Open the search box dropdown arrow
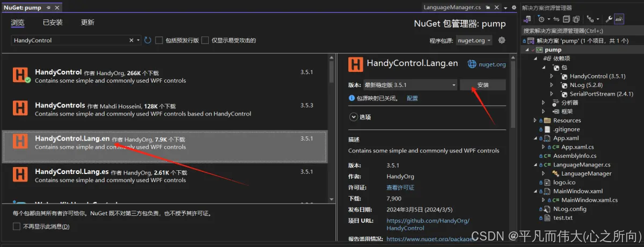 (x=139, y=40)
